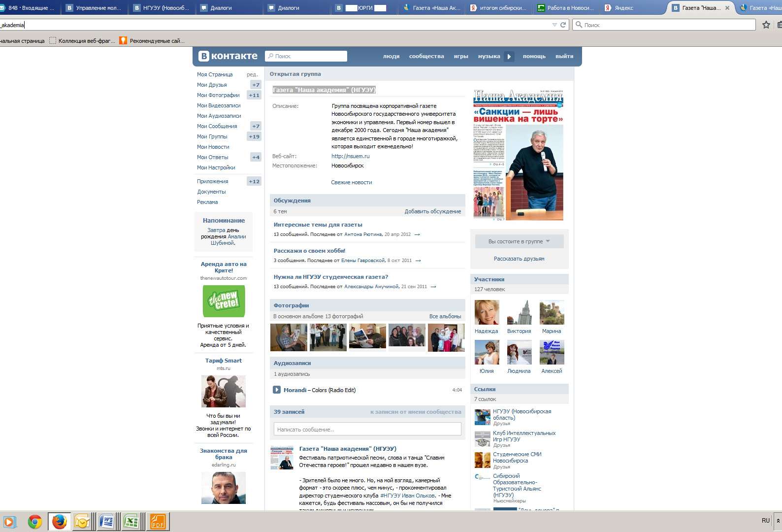Click the bookmark star icon in the browser toolbar
The height and width of the screenshot is (532, 782).
click(766, 25)
